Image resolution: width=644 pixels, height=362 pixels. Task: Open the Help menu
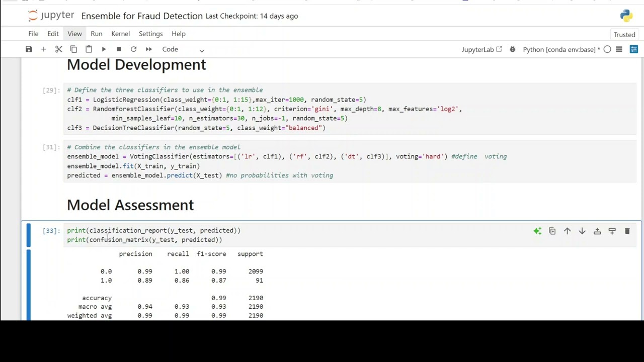tap(179, 34)
